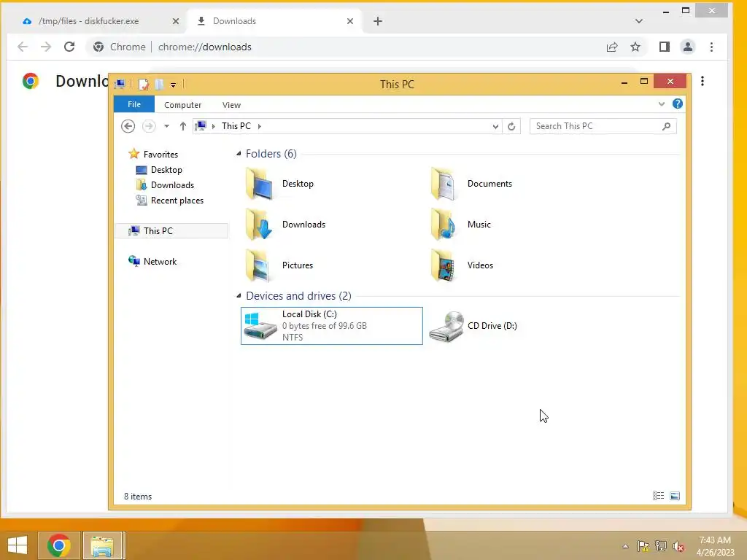Click Properties icon in quick access toolbar

144,85
